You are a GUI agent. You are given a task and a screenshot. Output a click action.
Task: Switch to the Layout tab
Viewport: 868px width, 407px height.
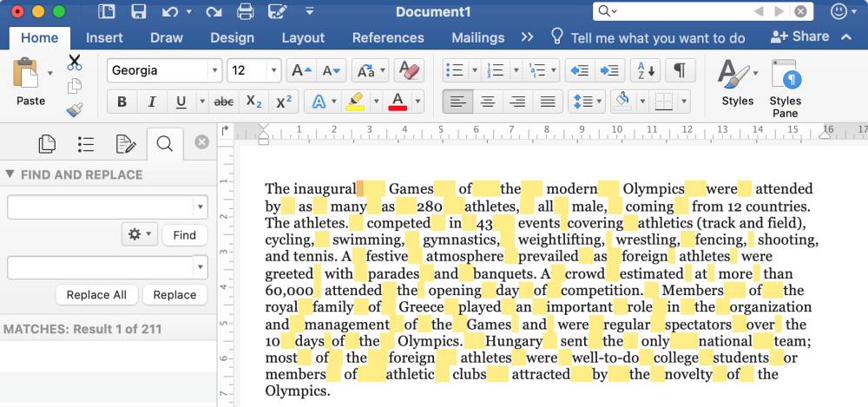(x=303, y=37)
